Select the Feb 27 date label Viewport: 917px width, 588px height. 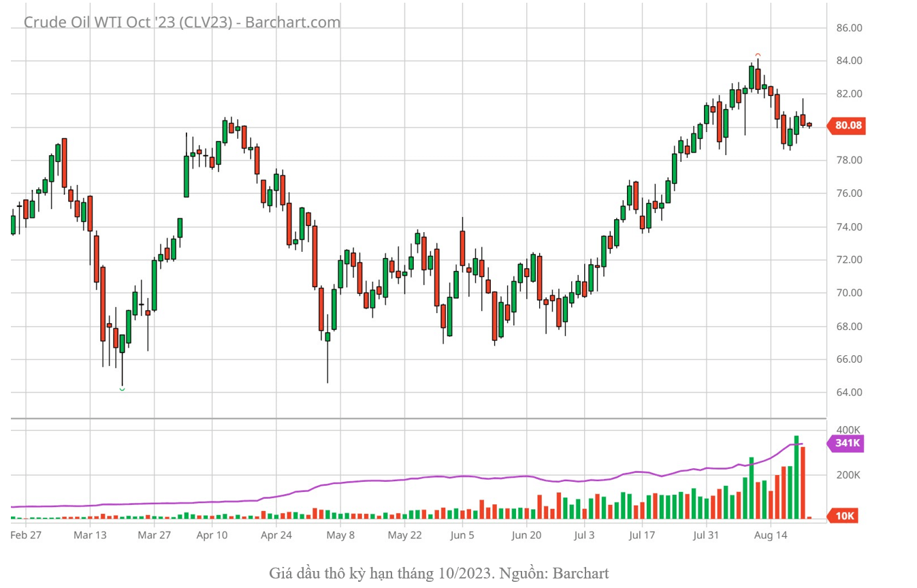tap(26, 535)
